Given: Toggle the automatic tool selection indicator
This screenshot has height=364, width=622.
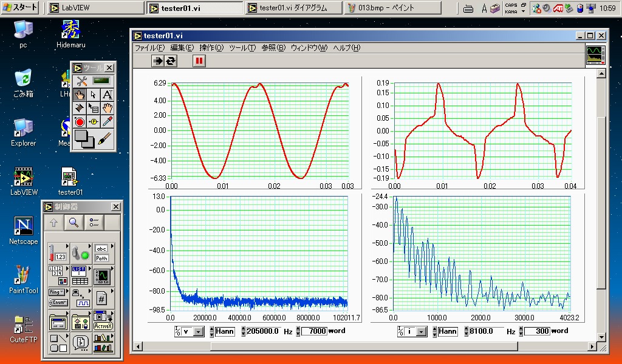Looking at the screenshot, I should tap(101, 81).
